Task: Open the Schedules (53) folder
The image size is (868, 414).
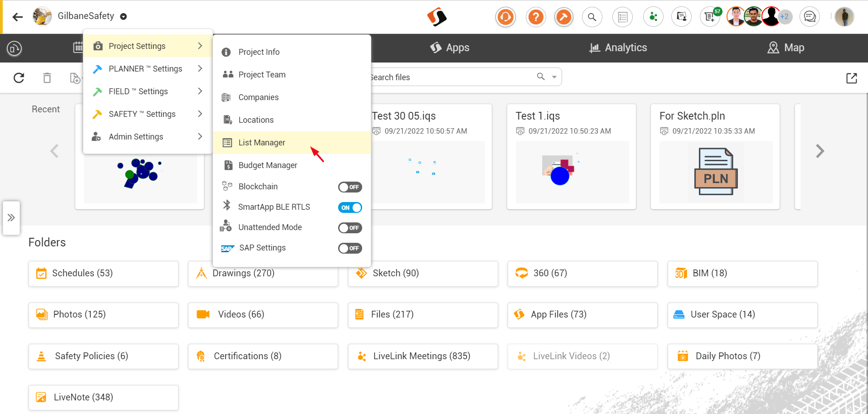Action: [103, 274]
